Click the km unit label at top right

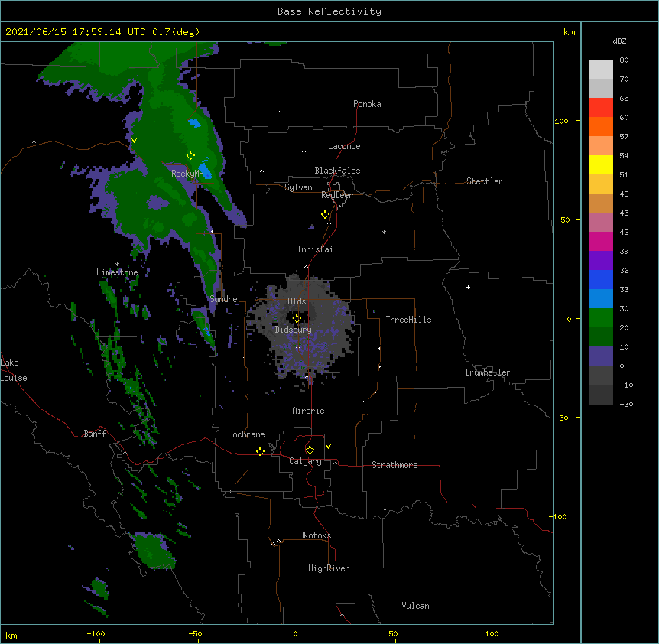tap(569, 32)
